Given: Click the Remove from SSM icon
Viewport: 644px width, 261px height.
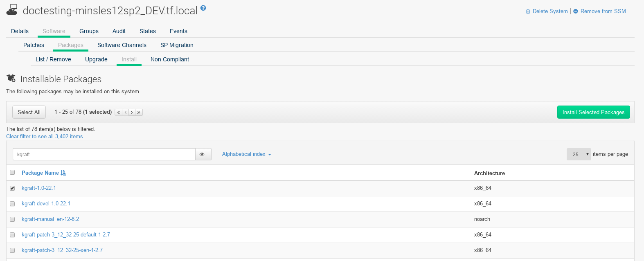Looking at the screenshot, I should click(x=576, y=11).
